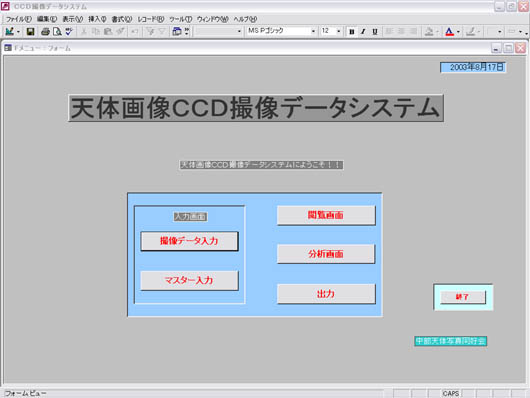Image resolution: width=530 pixels, height=398 pixels.
Task: Click the 入力画面 group label
Action: tap(190, 216)
